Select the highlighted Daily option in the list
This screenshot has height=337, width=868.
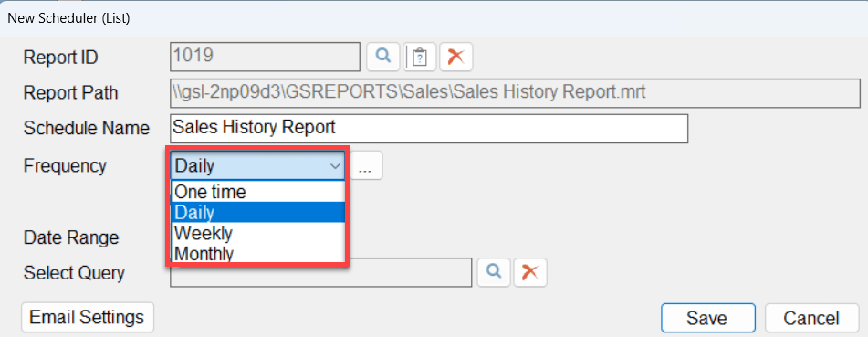pyautogui.click(x=258, y=212)
